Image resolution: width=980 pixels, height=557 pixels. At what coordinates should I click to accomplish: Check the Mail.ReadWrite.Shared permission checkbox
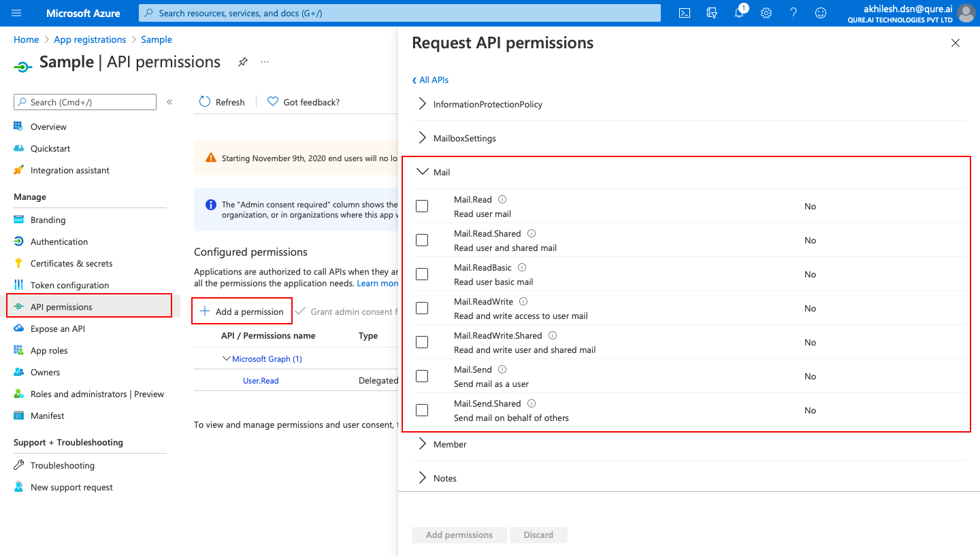[x=422, y=342]
